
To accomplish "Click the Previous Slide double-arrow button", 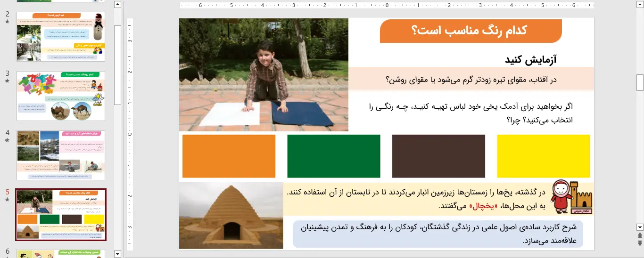I will click(x=640, y=235).
